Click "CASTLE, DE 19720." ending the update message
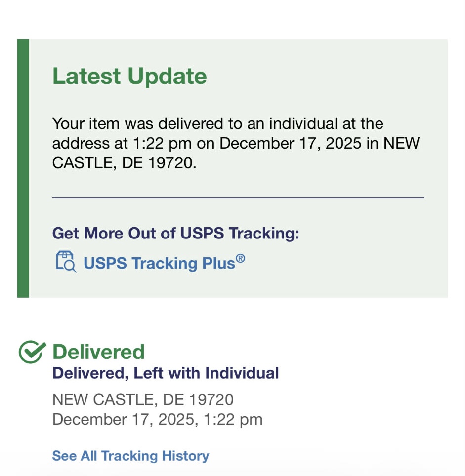465x476 pixels. 124,163
